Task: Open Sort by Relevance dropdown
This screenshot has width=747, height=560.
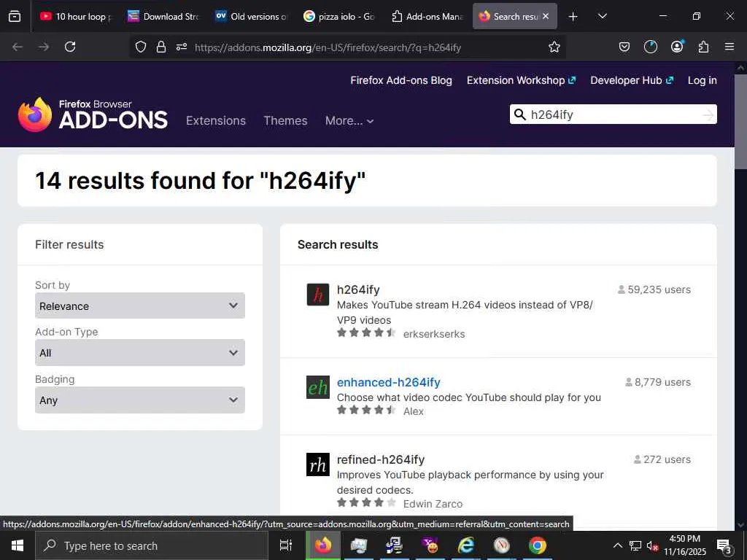Action: 140,306
